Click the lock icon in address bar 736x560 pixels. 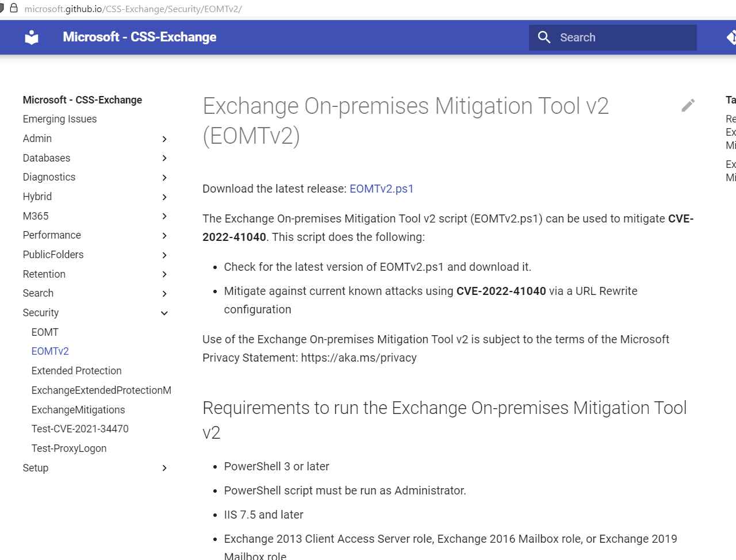14,9
